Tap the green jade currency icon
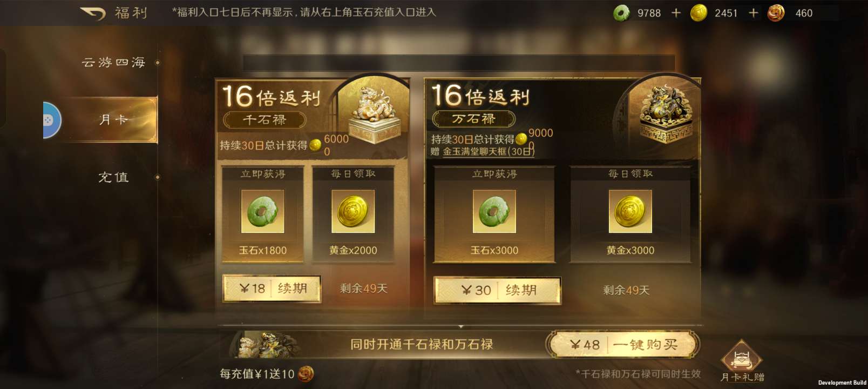868x389 pixels. [622, 13]
